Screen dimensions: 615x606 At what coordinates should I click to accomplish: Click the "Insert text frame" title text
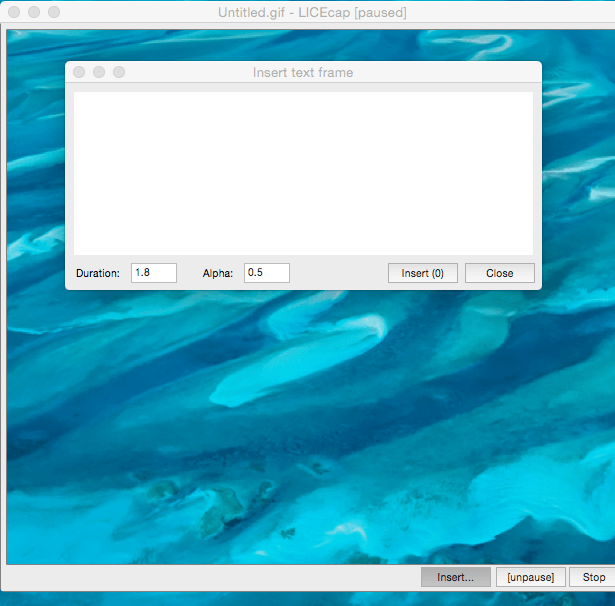point(303,73)
